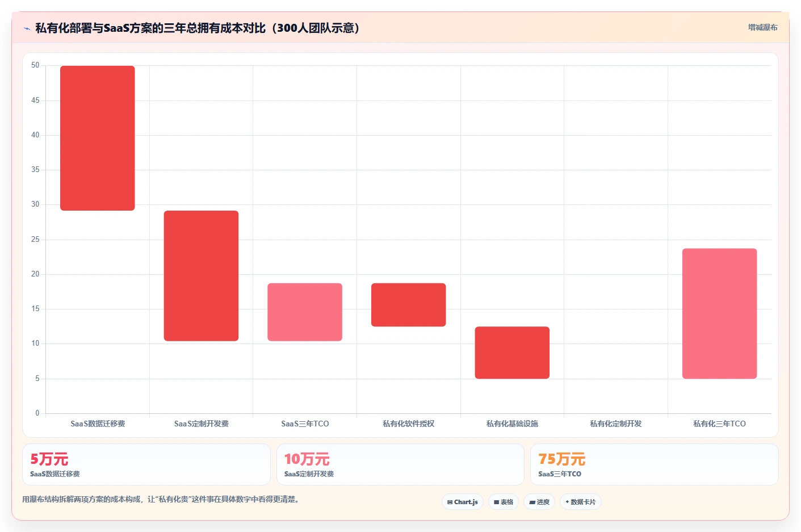The height and width of the screenshot is (532, 801).
Task: Select the 私有化基础设施 red bar
Action: coord(512,353)
